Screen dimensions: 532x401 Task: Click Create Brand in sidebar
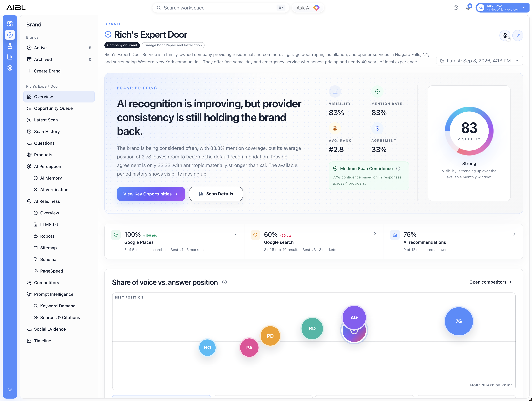(59, 71)
